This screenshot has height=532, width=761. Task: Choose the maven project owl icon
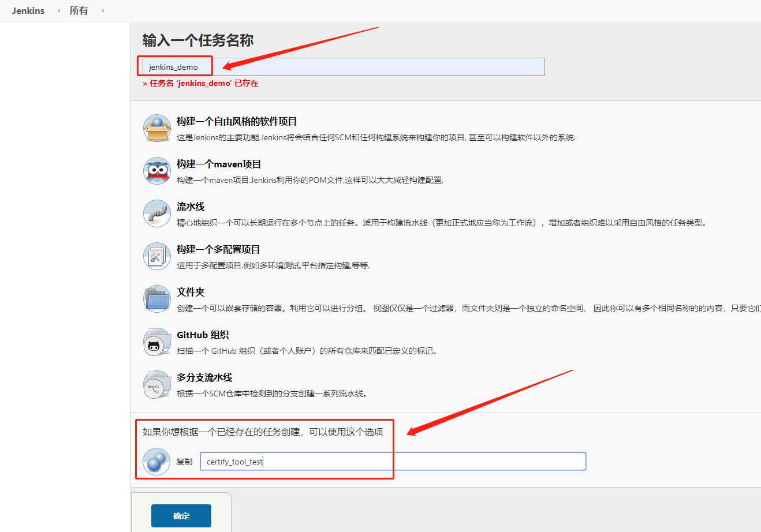[157, 171]
